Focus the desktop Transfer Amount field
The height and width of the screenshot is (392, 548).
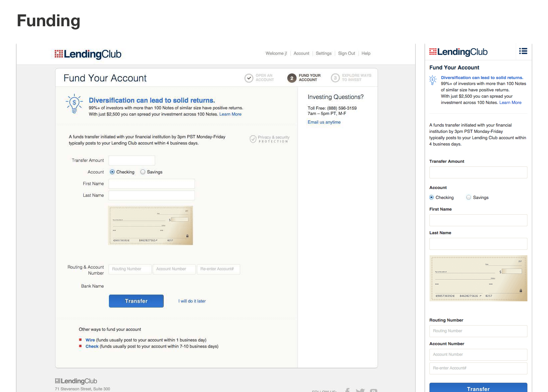click(132, 160)
